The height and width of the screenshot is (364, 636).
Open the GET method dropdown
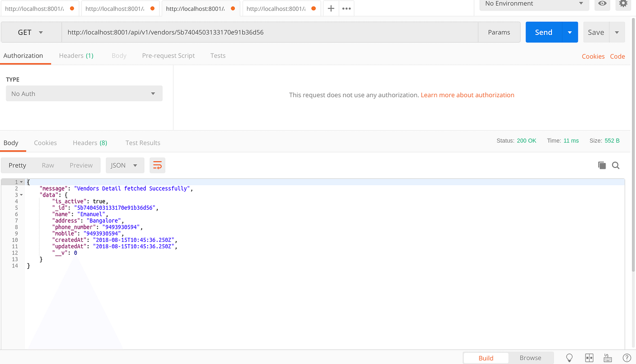coord(31,32)
